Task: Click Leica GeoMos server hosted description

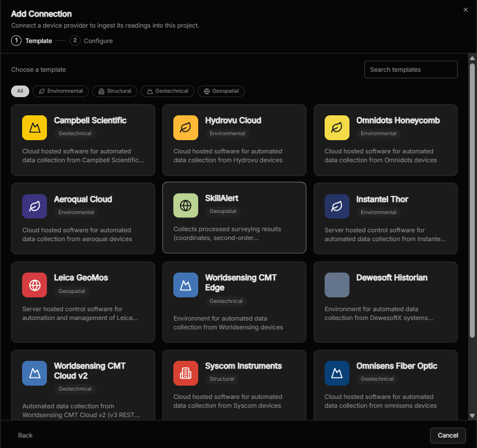Action: coord(79,313)
